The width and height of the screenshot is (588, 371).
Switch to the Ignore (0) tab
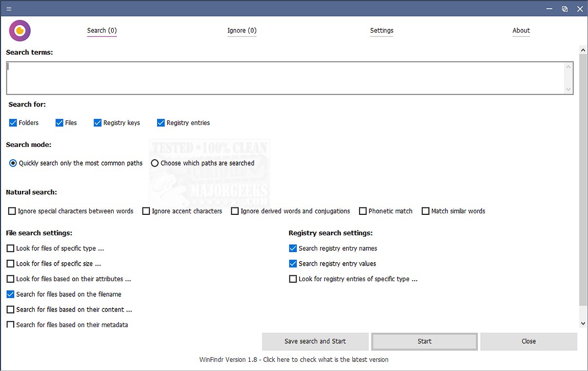[242, 31]
